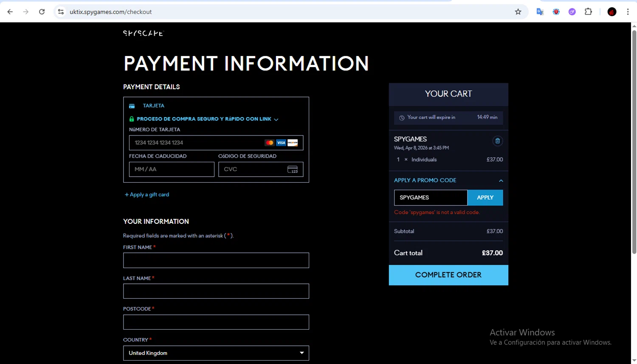Open the purple circle extension icon
This screenshot has width=637, height=364.
pos(572,12)
